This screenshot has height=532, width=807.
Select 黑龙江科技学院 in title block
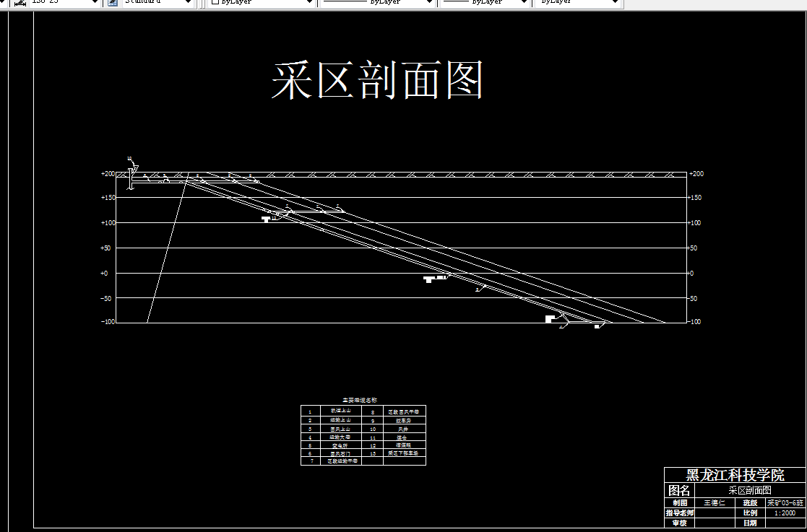[x=735, y=475]
